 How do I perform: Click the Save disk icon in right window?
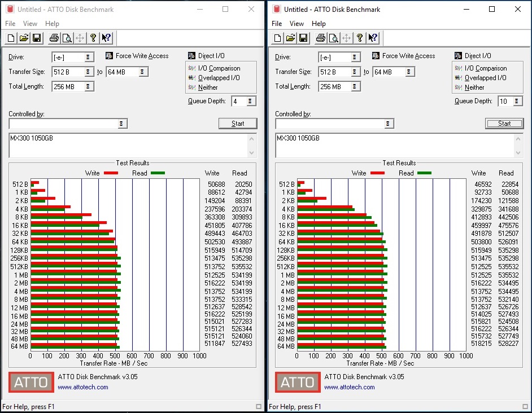(303, 38)
